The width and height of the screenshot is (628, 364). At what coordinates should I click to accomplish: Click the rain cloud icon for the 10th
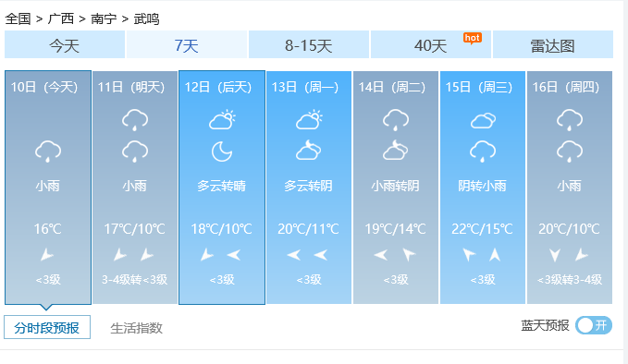[48, 152]
